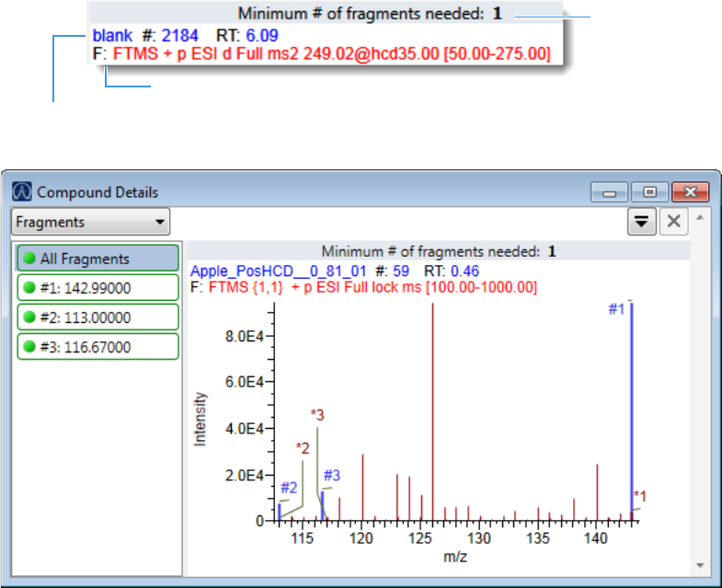Click retention time 0.46 in chart
The image size is (722, 588).
[x=464, y=271]
